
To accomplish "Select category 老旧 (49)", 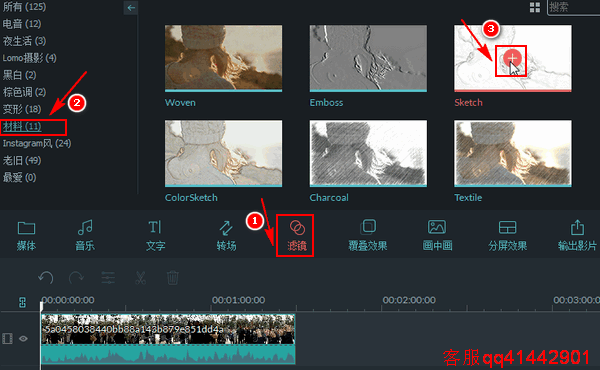I will pos(22,160).
